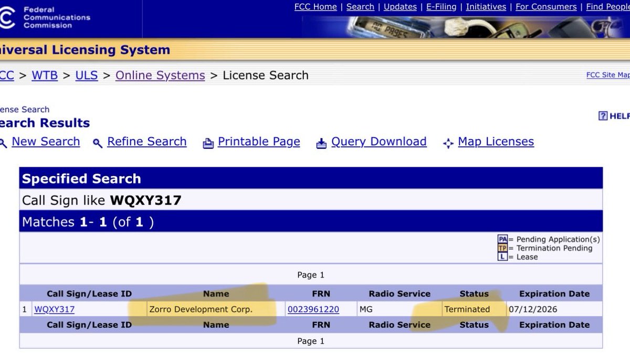Click the Universal Licensing System banner title

(x=85, y=50)
